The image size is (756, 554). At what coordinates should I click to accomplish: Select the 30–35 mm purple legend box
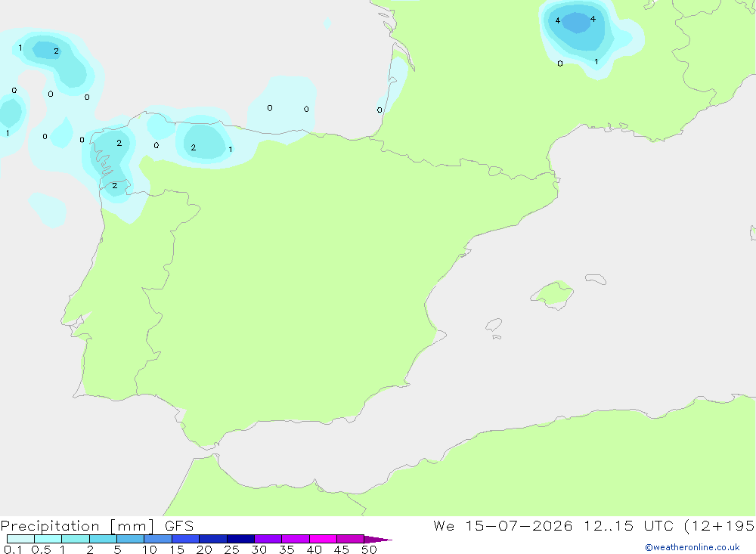[x=268, y=539]
